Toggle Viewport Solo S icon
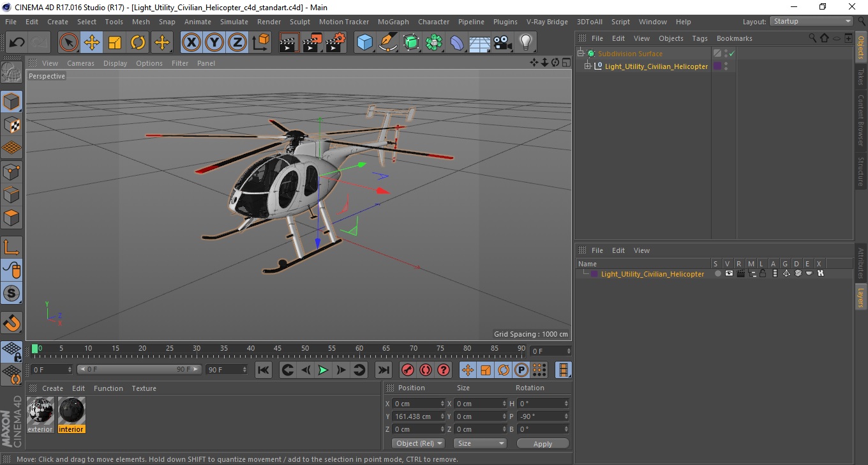This screenshot has width=868, height=465. pos(11,293)
